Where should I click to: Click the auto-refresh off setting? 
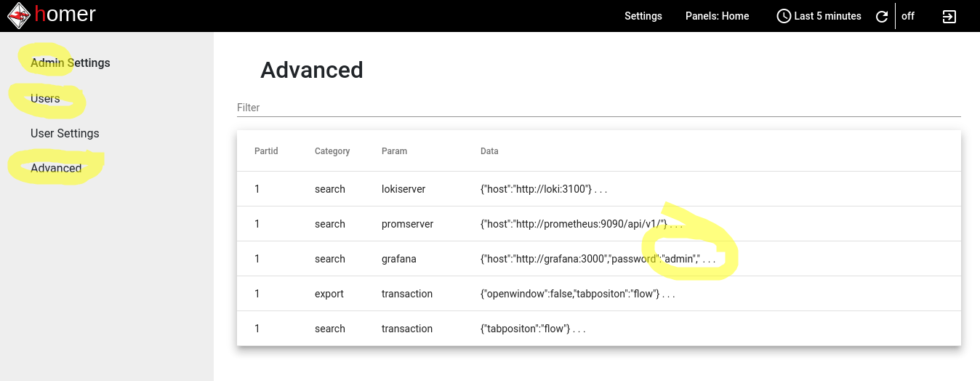pos(908,16)
